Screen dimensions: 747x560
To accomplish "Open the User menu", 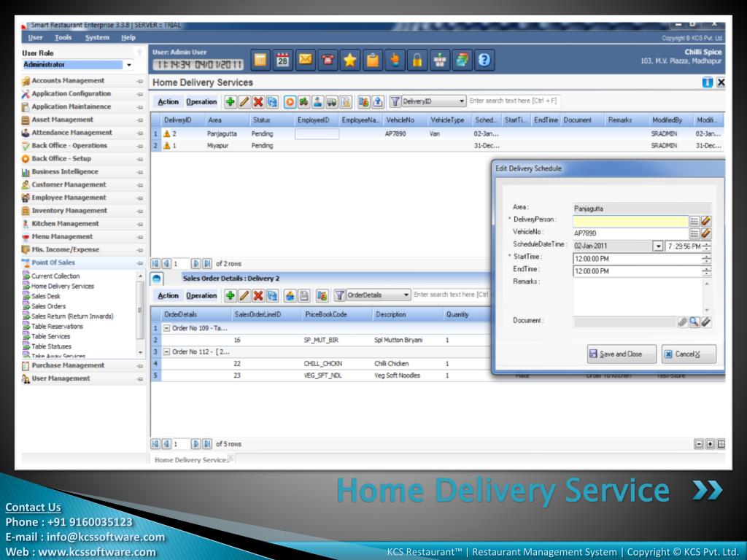I will (35, 38).
